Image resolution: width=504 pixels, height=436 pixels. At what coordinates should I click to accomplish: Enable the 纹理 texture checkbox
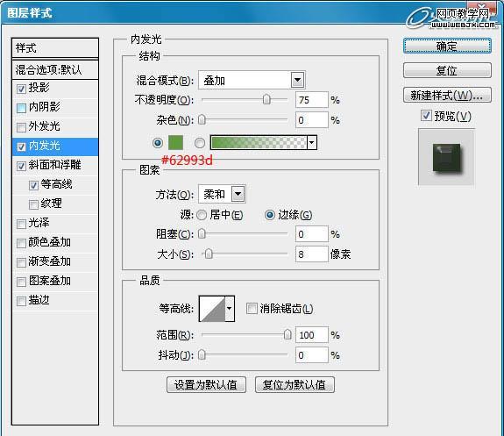33,204
